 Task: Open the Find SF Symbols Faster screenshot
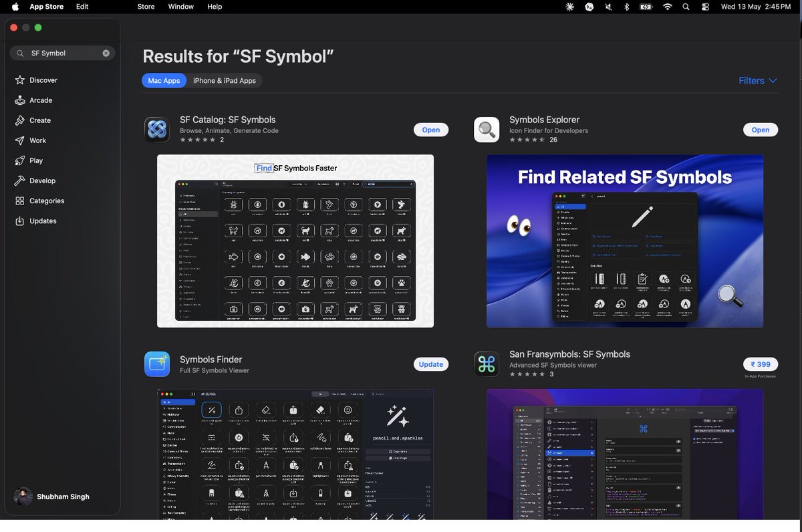(x=295, y=241)
